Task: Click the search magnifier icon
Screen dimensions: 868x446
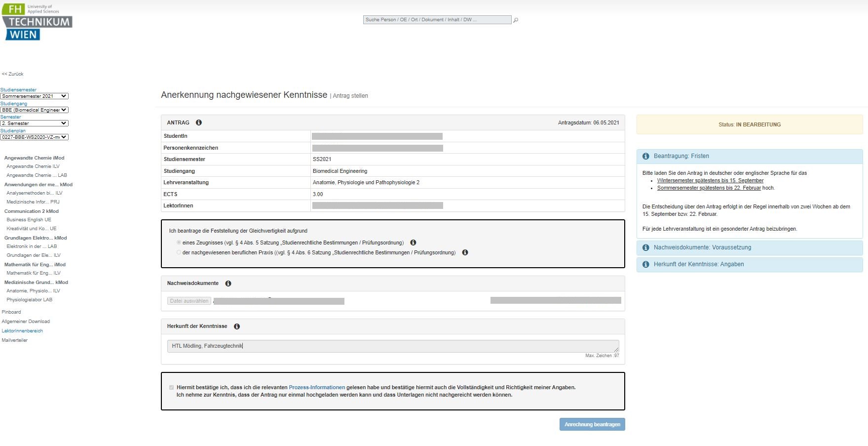Action: click(516, 20)
